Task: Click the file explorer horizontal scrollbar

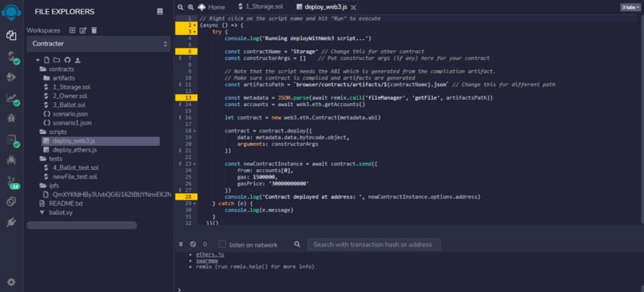Action: [81, 225]
